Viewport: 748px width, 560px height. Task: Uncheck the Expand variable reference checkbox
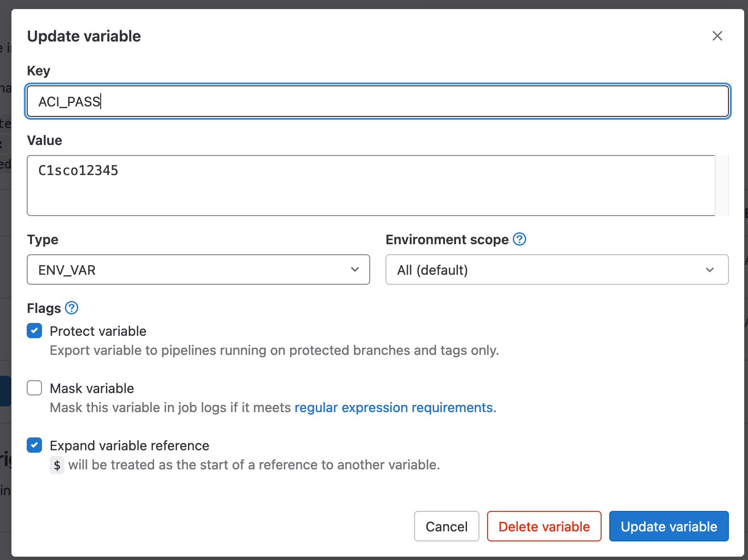coord(34,445)
